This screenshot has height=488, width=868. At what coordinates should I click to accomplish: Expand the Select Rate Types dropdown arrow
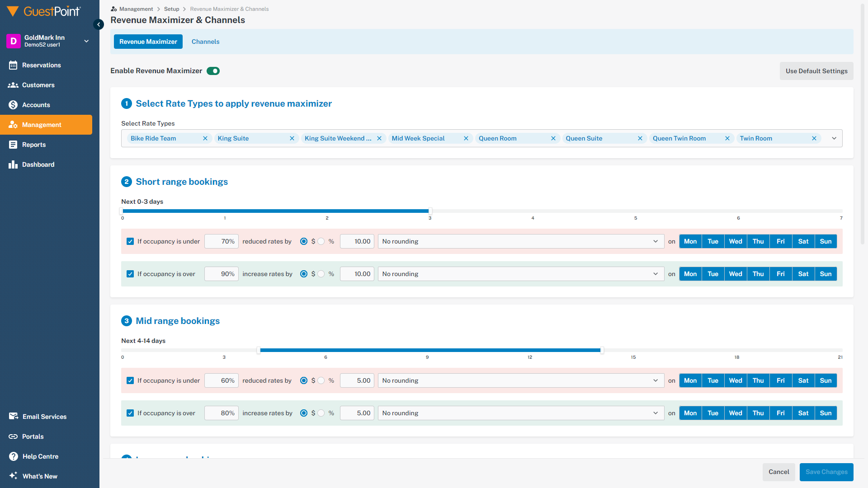(x=834, y=138)
